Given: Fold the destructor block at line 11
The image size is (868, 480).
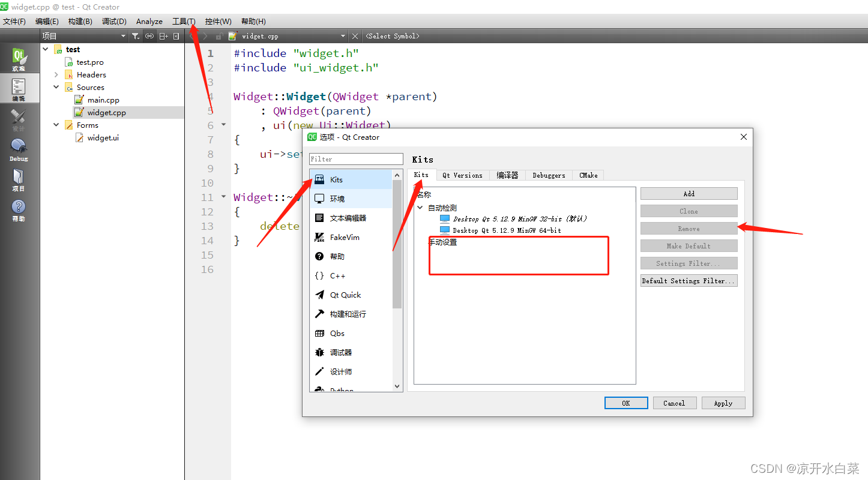Looking at the screenshot, I should point(224,197).
